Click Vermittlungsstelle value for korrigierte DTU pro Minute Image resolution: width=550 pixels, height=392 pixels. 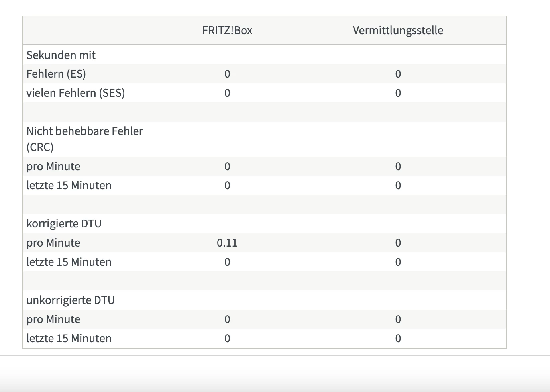tap(398, 243)
